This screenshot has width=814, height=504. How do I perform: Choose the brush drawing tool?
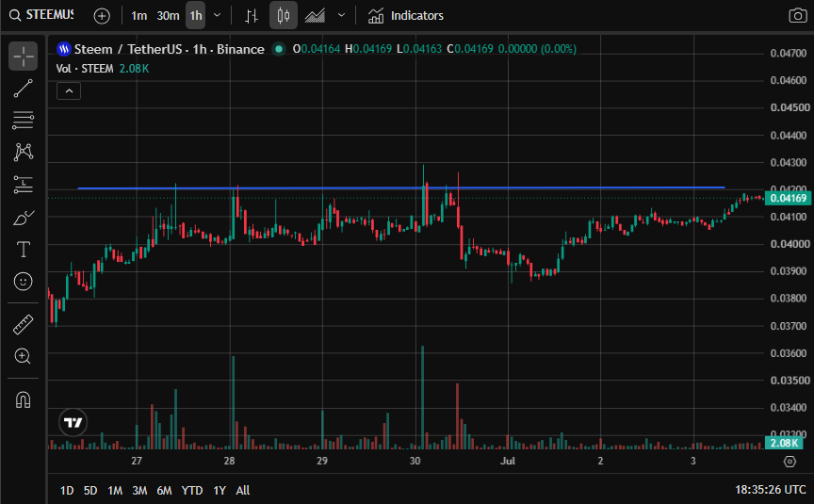(23, 218)
